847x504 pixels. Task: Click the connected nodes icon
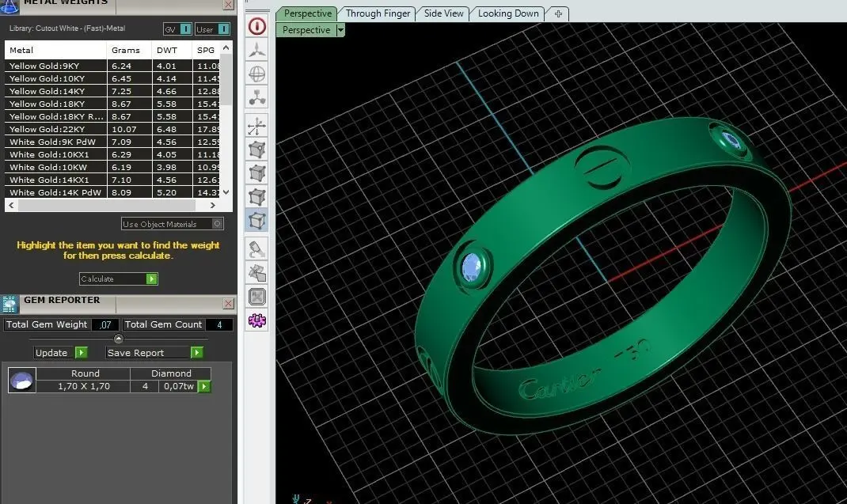(257, 98)
